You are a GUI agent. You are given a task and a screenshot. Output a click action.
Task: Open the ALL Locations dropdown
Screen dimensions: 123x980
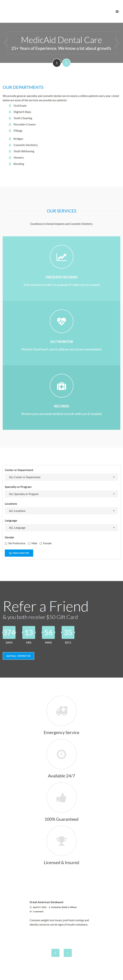61,511
